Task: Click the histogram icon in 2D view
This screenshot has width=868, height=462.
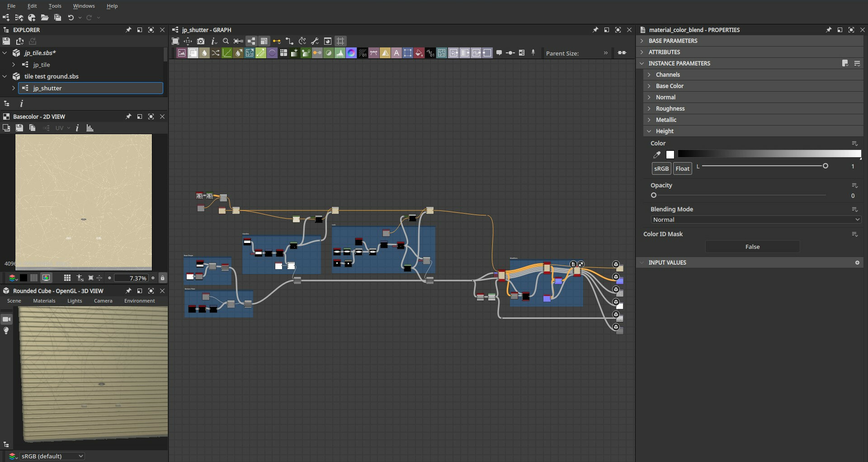Action: 90,128
